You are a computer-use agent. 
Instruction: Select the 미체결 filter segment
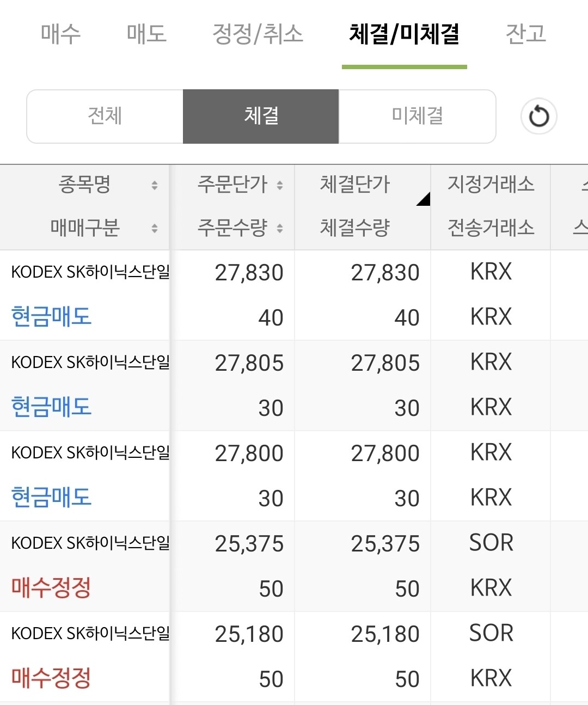pos(418,117)
